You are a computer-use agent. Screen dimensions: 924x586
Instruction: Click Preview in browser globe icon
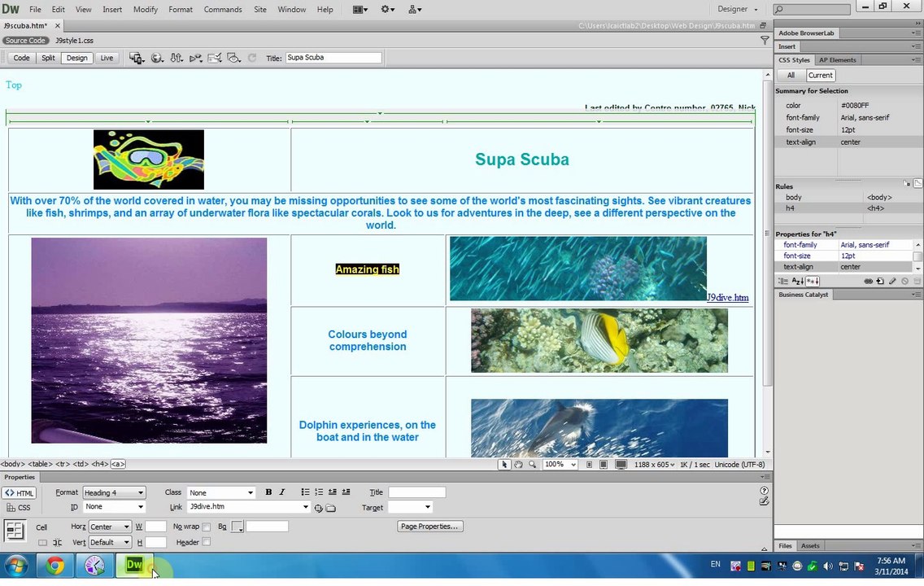157,58
